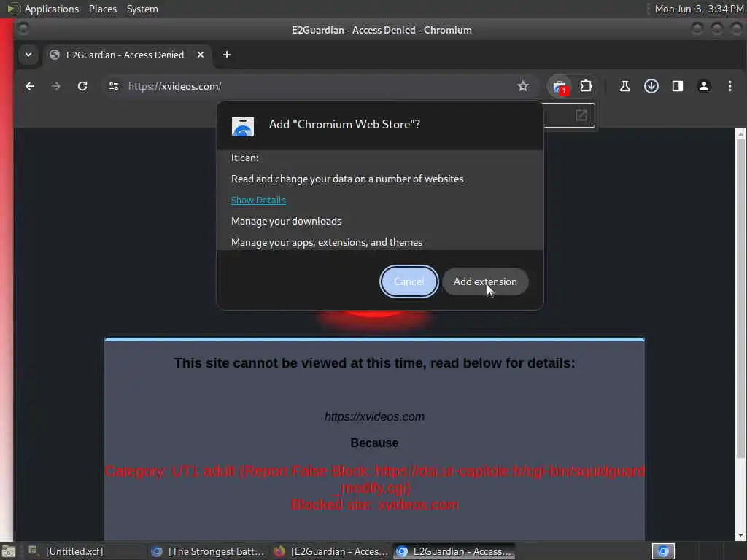Click the 'Add "Chromium Web Store"?' dialog title
Image resolution: width=747 pixels, height=560 pixels.
click(x=344, y=124)
